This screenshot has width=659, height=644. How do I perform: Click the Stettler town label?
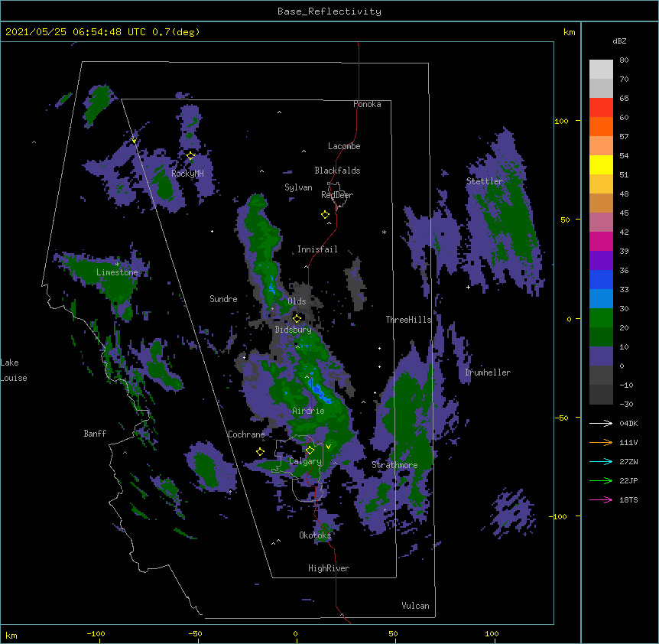(485, 181)
